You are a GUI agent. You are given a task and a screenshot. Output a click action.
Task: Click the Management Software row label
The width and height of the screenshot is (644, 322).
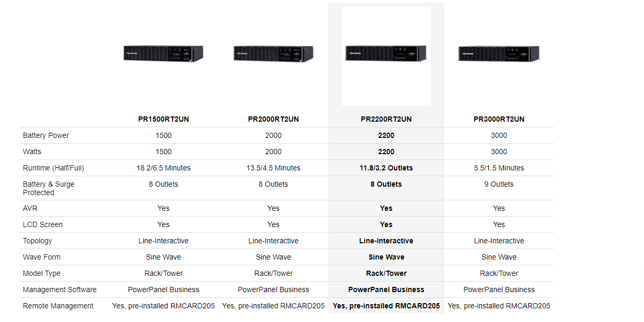tap(60, 289)
